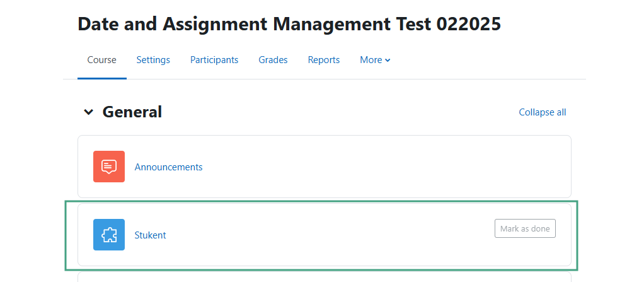
Task: Open the Announcements forum link
Action: [x=168, y=167]
